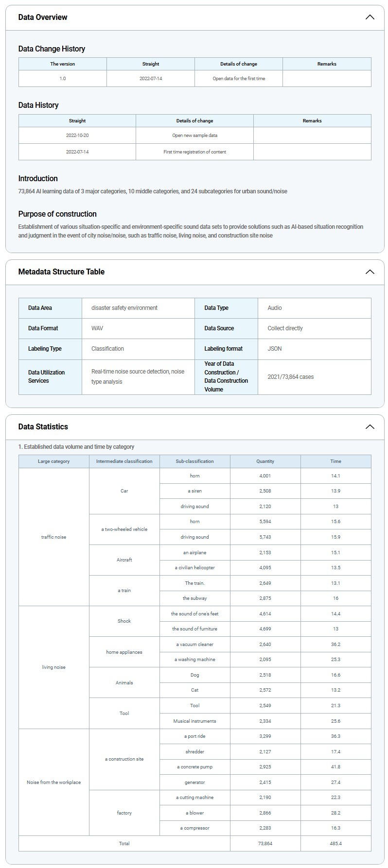
Task: Click the Metadata Structure Table heading
Action: click(x=61, y=272)
